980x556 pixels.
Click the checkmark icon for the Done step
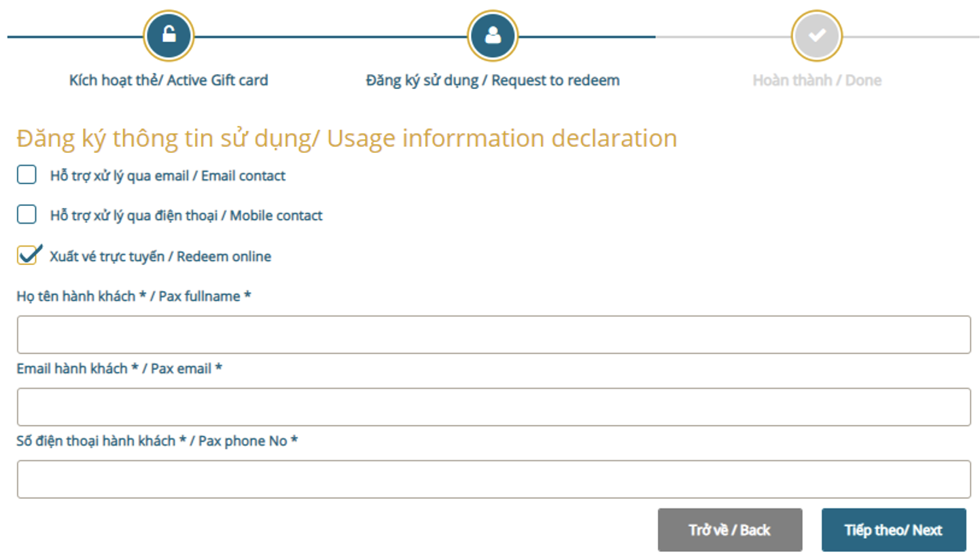[816, 35]
